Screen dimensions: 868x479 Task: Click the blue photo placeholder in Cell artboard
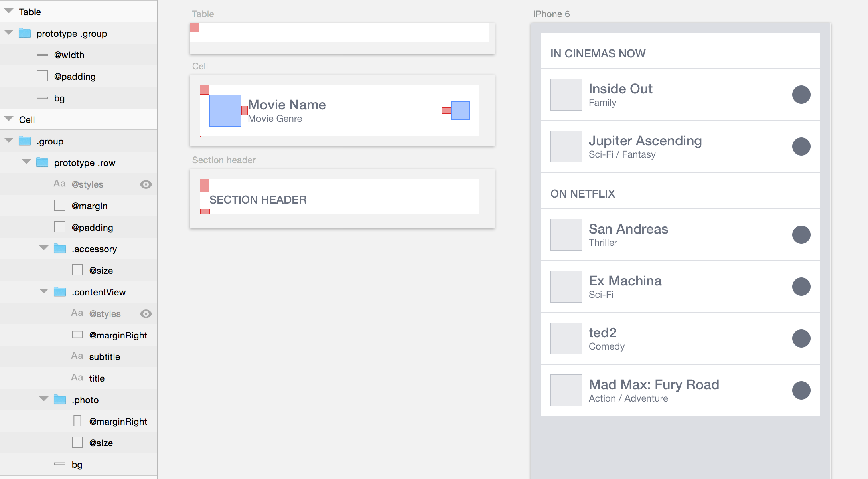(x=225, y=111)
